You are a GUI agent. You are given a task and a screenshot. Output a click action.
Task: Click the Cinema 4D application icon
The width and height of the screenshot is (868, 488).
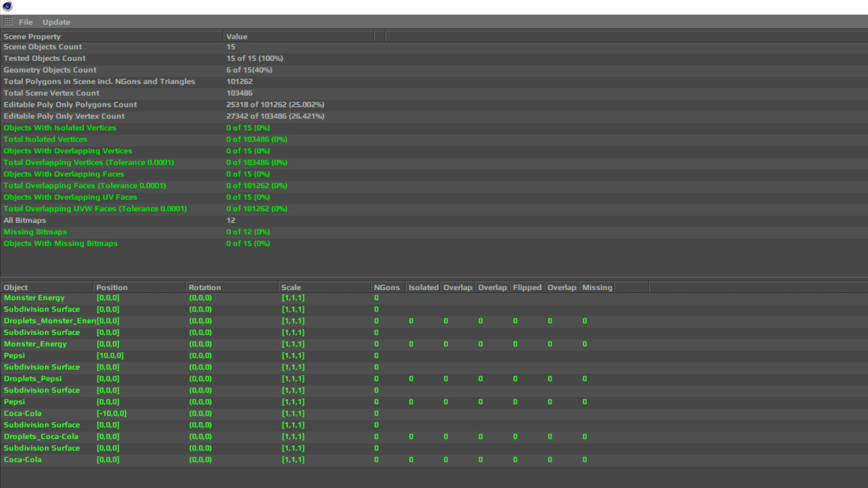click(x=8, y=6)
